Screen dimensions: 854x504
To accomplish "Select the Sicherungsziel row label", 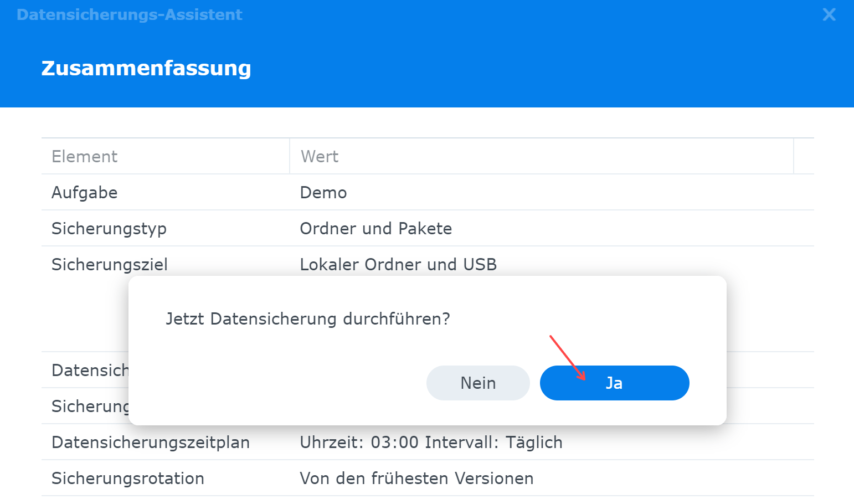I will point(110,265).
